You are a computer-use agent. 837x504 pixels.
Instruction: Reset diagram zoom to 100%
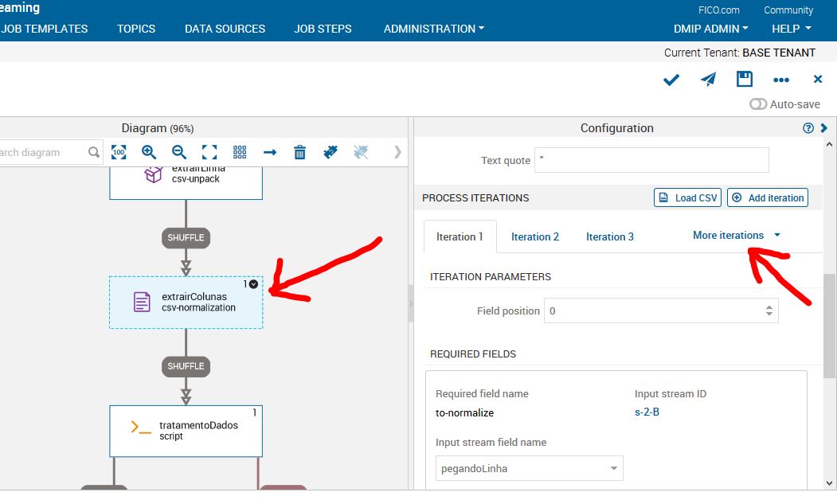[x=119, y=152]
